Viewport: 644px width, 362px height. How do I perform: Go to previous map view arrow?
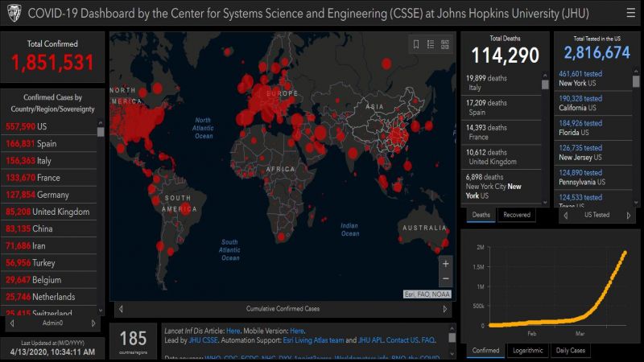pyautogui.click(x=122, y=309)
